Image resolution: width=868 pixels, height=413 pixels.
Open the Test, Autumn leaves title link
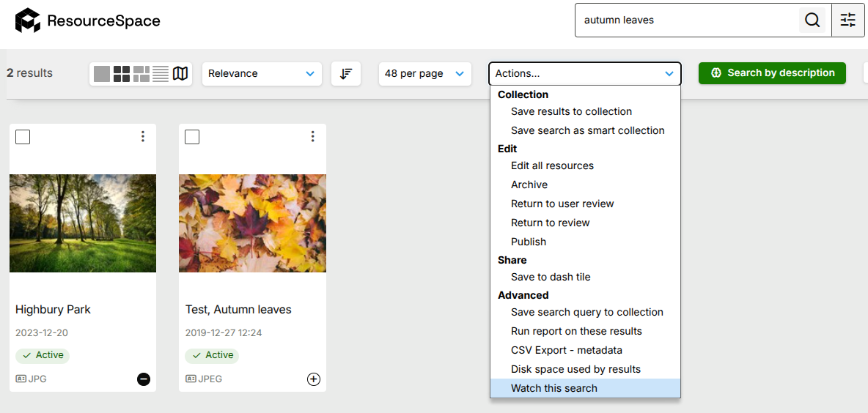[238, 310]
